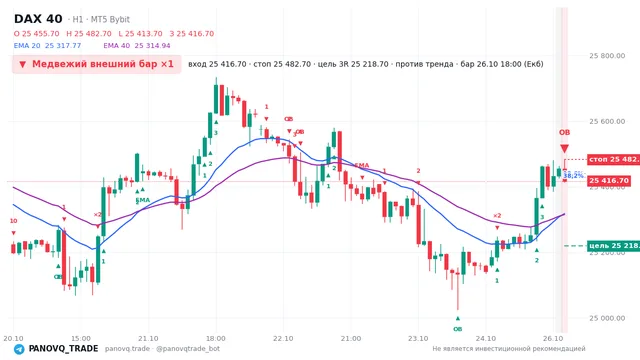This screenshot has width=640, height=360.
Task: Open the PANOVQ_TRADE channel name
Action: (x=63, y=349)
